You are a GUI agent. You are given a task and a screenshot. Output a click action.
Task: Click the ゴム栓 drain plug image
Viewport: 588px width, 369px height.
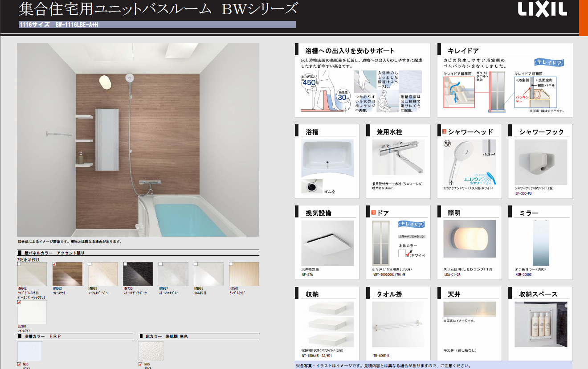click(312, 186)
